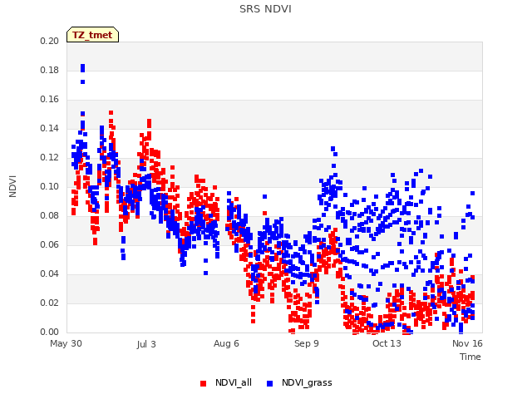Click the 0.06 y-axis tick label
Image resolution: width=532 pixels, height=399 pixels.
point(49,245)
